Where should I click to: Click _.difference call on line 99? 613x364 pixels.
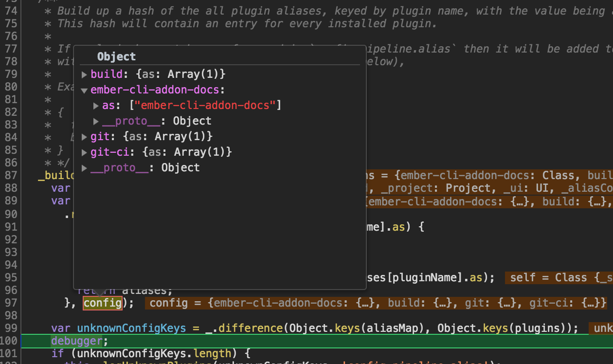click(244, 328)
